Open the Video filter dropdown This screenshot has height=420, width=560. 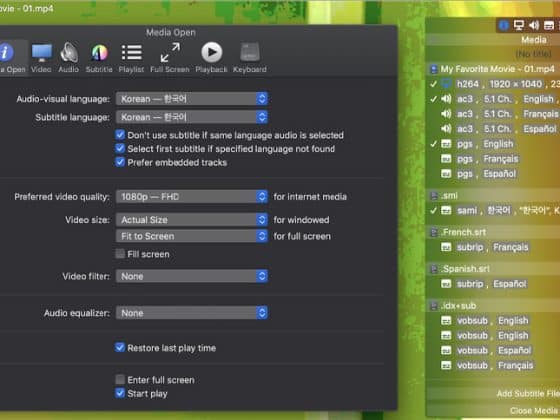tap(192, 276)
